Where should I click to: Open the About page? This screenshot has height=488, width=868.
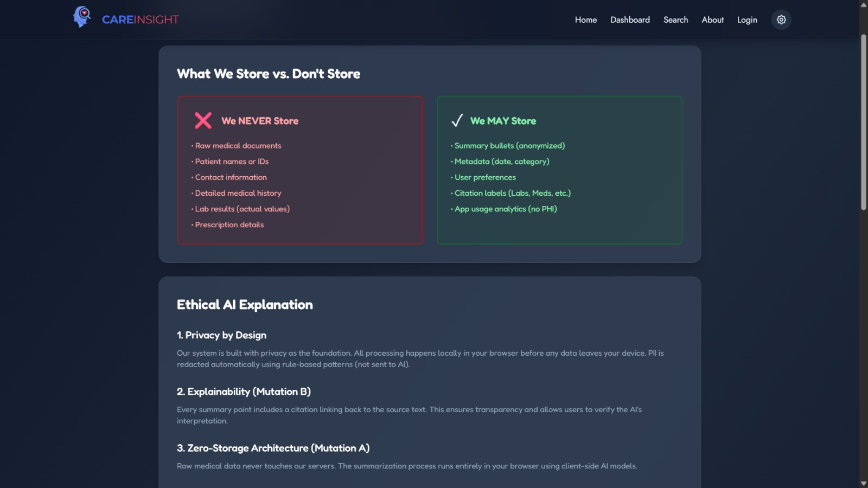[x=712, y=20]
